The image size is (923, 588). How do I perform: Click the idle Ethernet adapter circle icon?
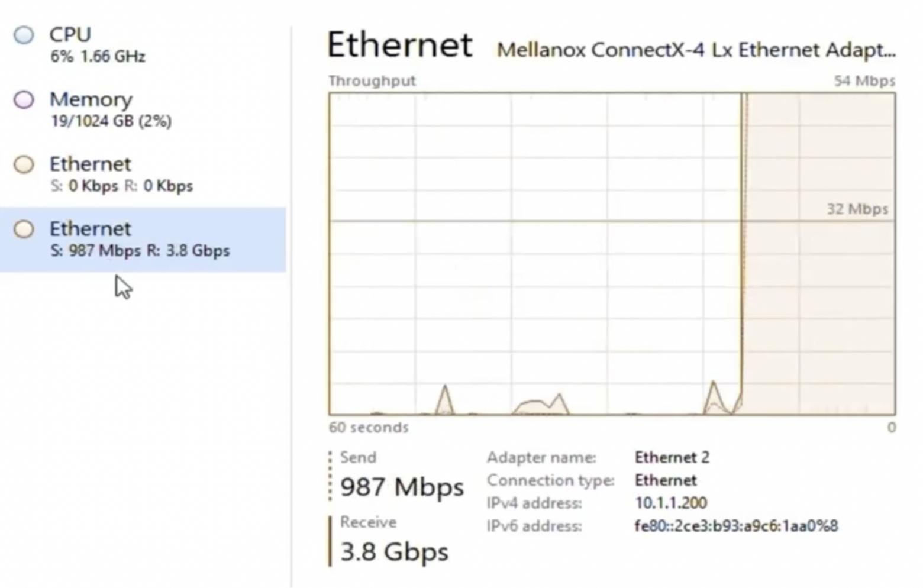24,164
